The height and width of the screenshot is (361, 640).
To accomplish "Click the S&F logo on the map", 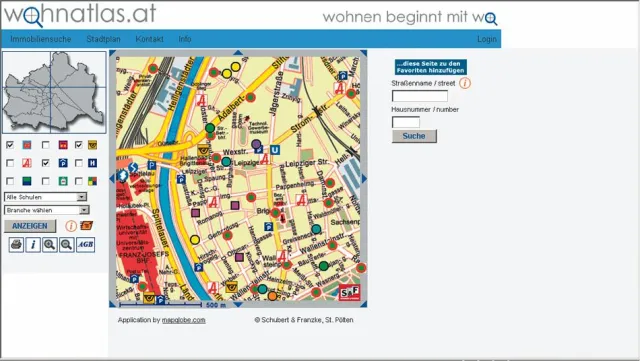I will click(349, 292).
